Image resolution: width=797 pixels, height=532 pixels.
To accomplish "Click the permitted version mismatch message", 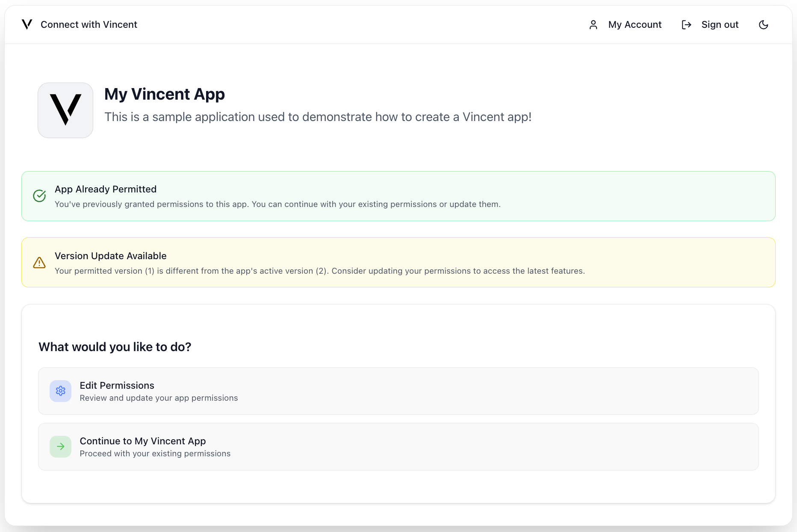I will click(x=320, y=271).
